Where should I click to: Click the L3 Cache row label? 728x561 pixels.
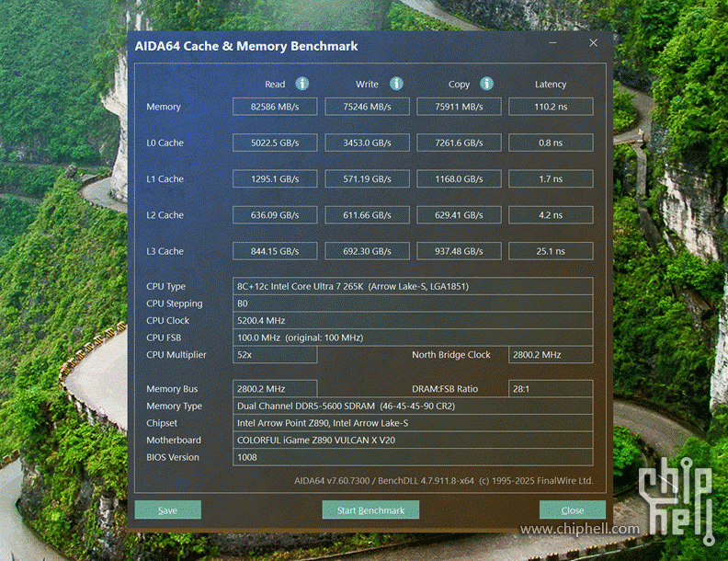[165, 251]
